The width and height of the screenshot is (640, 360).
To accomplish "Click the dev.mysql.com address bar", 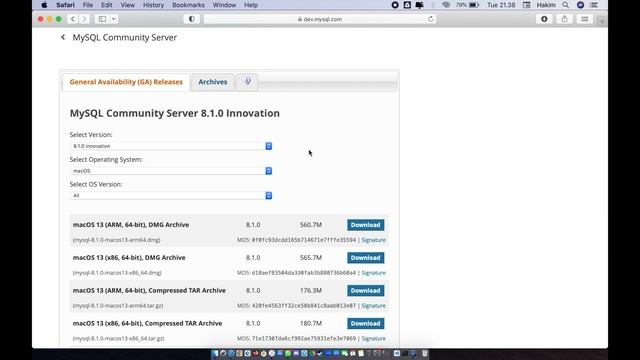I will click(x=320, y=19).
